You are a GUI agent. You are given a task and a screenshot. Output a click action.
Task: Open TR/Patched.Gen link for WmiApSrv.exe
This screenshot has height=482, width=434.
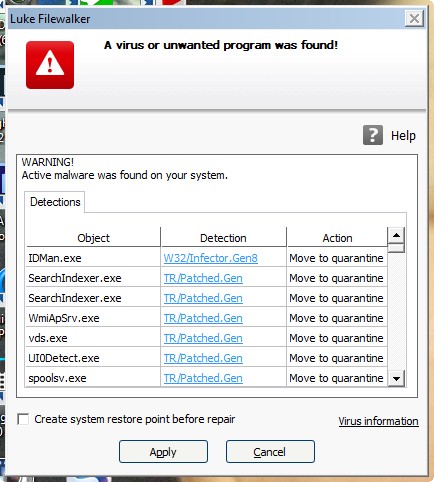click(x=203, y=318)
